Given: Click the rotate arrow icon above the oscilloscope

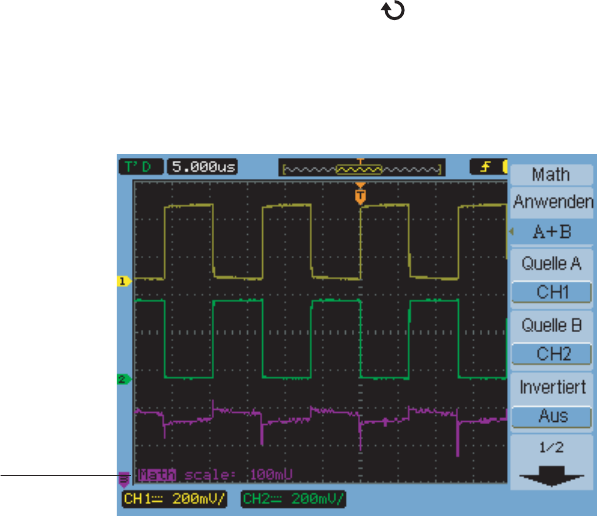Looking at the screenshot, I should coord(393,10).
